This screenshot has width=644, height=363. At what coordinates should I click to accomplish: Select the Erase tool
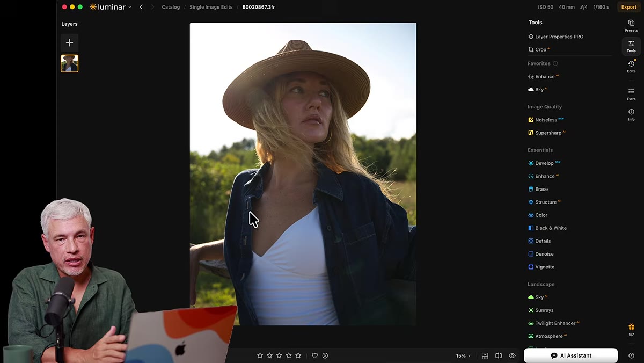point(538,189)
